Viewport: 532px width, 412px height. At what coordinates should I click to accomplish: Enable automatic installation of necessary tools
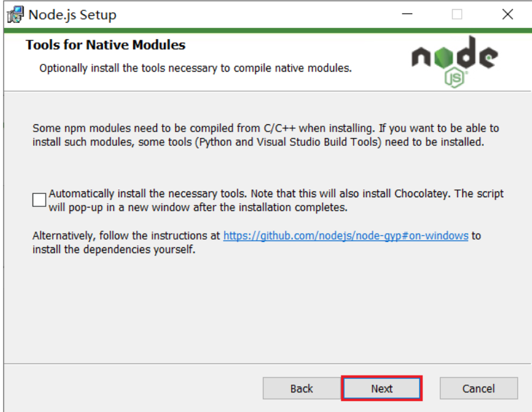(38, 199)
